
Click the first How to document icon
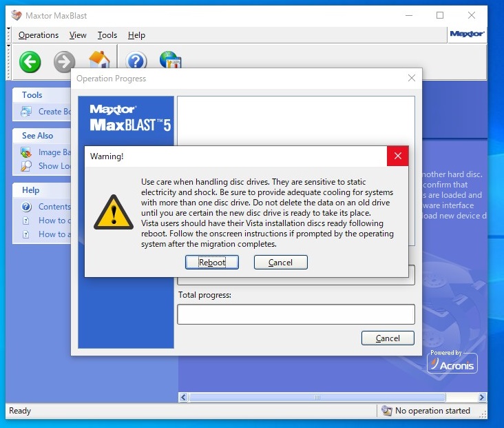coord(26,221)
